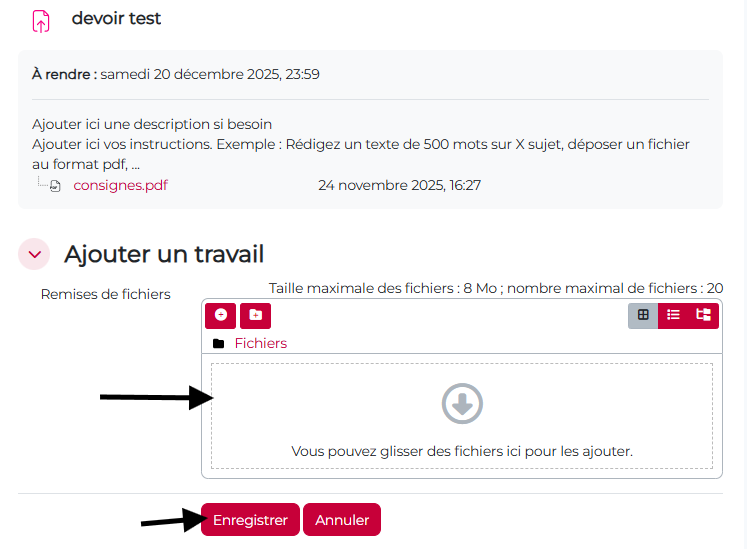Click the create folder icon button
Viewport: 747px width, 549px height.
point(255,315)
